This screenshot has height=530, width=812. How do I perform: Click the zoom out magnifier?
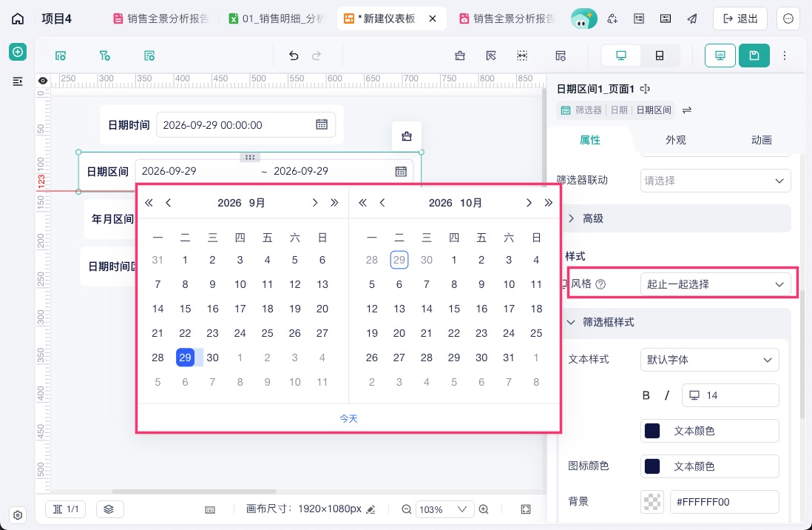point(407,509)
